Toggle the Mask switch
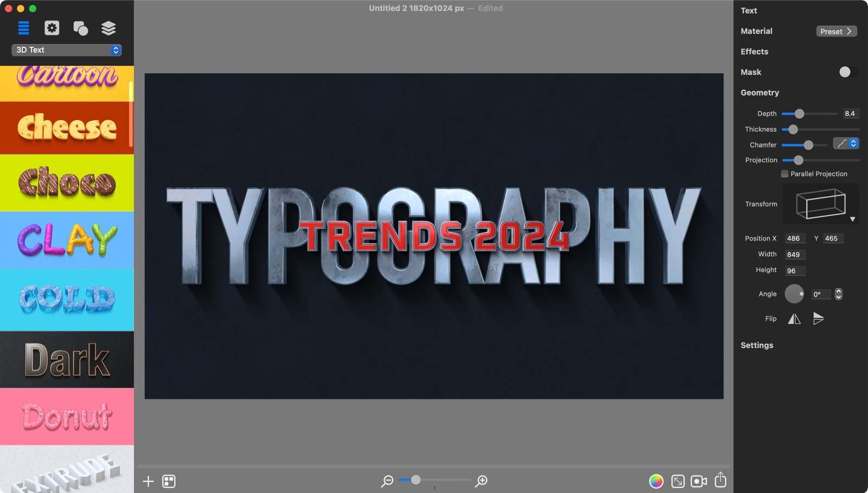This screenshot has height=493, width=868. click(x=849, y=72)
